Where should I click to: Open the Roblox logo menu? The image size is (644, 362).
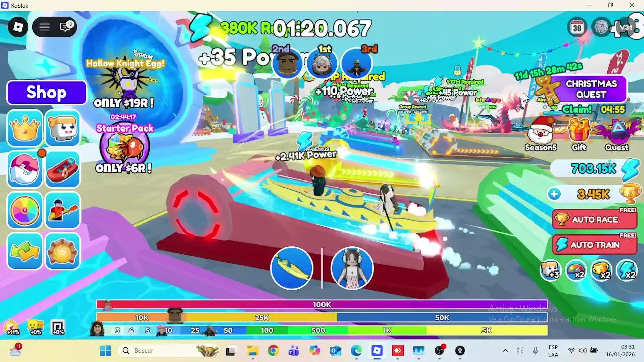click(18, 27)
